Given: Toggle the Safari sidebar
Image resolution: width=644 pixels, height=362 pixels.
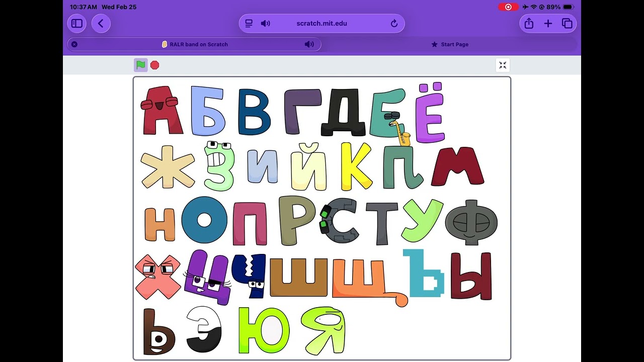Looking at the screenshot, I should [77, 23].
